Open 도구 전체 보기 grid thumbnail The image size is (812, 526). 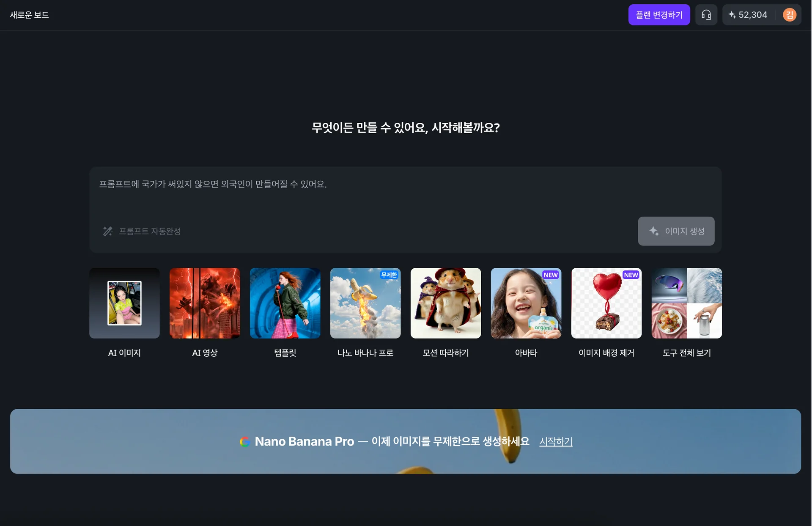687,303
